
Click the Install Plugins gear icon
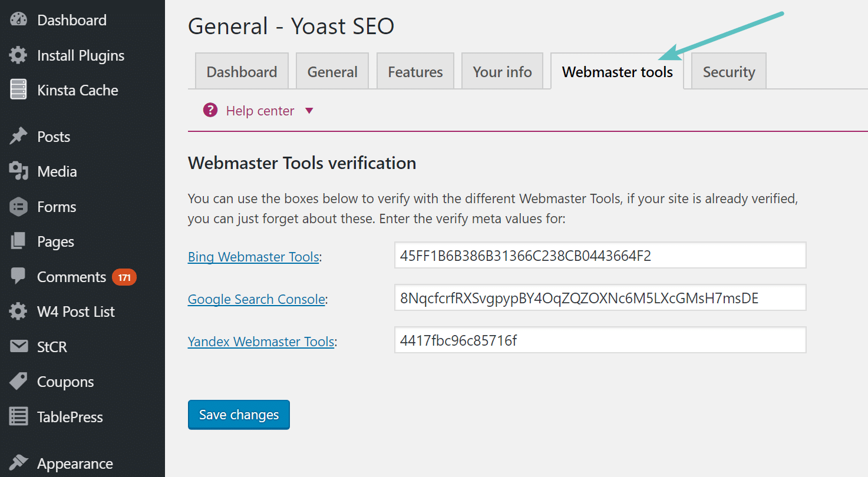18,55
